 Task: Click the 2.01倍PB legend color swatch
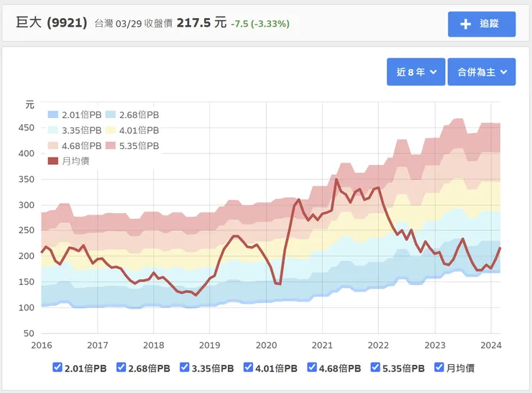[x=52, y=114]
